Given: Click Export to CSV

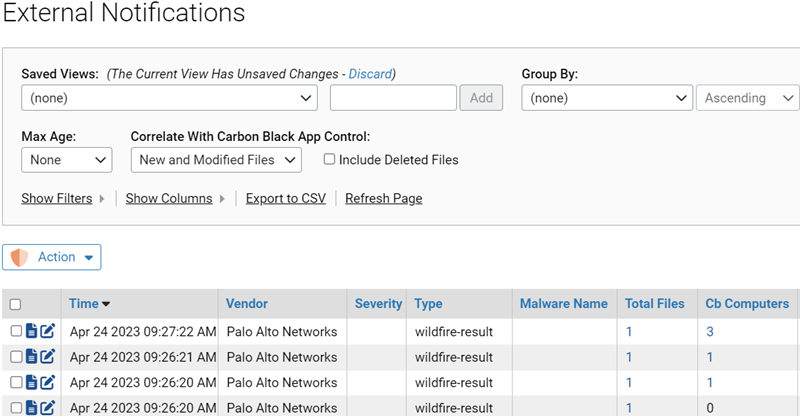Looking at the screenshot, I should pyautogui.click(x=286, y=198).
